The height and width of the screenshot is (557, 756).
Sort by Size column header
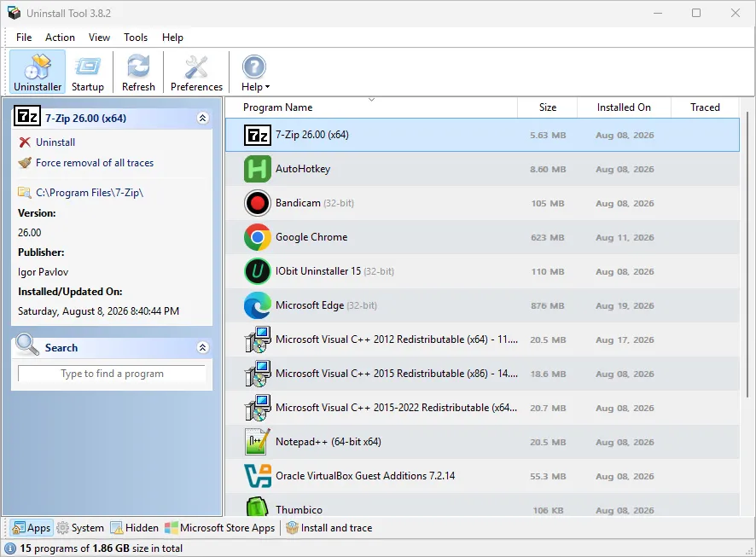coord(547,107)
